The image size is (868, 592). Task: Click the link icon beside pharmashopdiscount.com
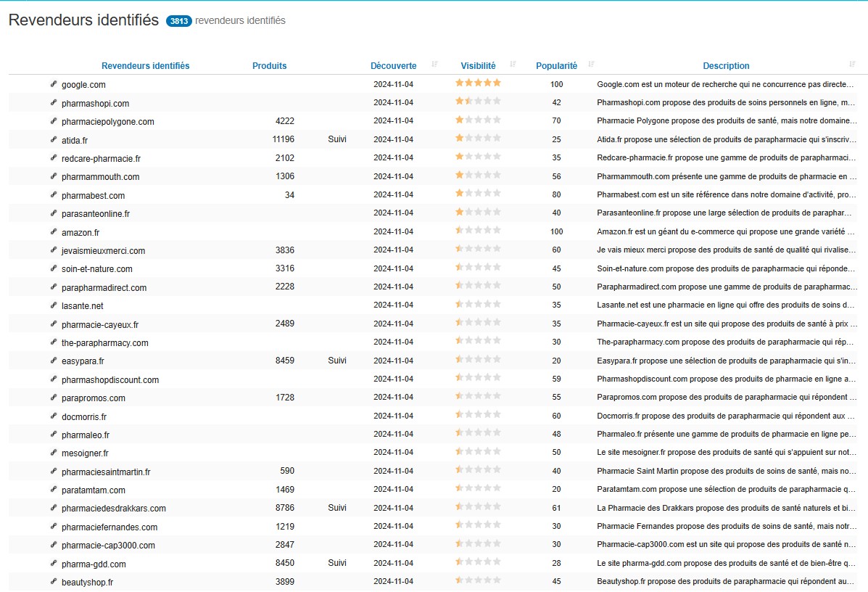[54, 379]
